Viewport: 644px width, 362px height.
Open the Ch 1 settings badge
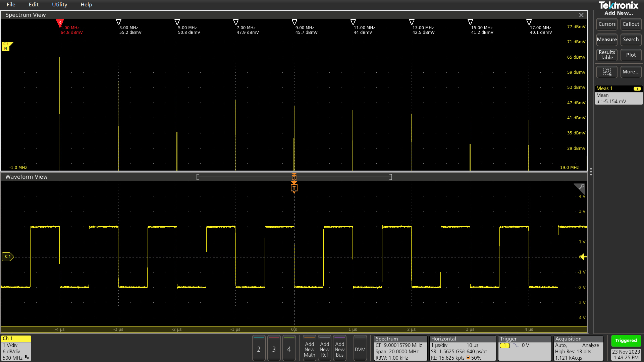[x=16, y=348]
